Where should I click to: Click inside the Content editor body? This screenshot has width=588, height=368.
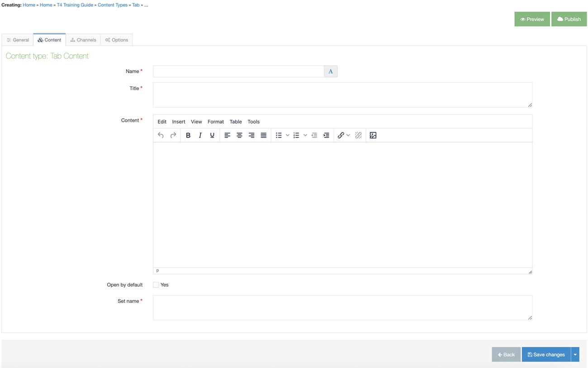pos(343,205)
